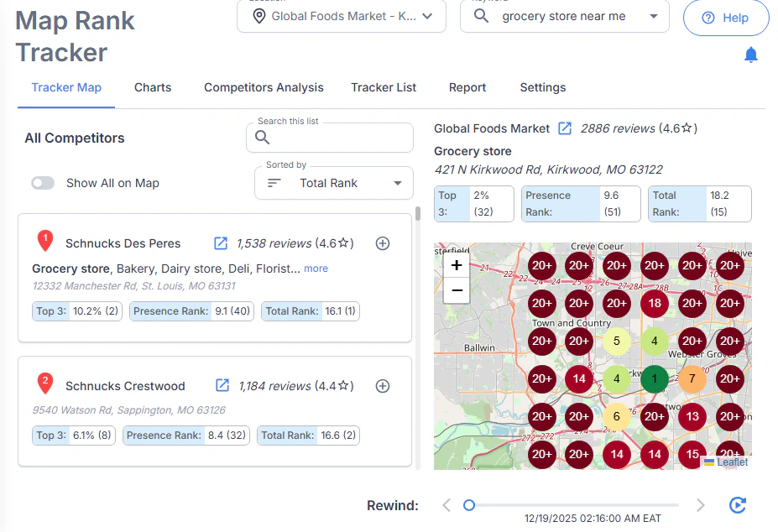
Task: Zoom out on the map with minus button
Action: coord(457,290)
